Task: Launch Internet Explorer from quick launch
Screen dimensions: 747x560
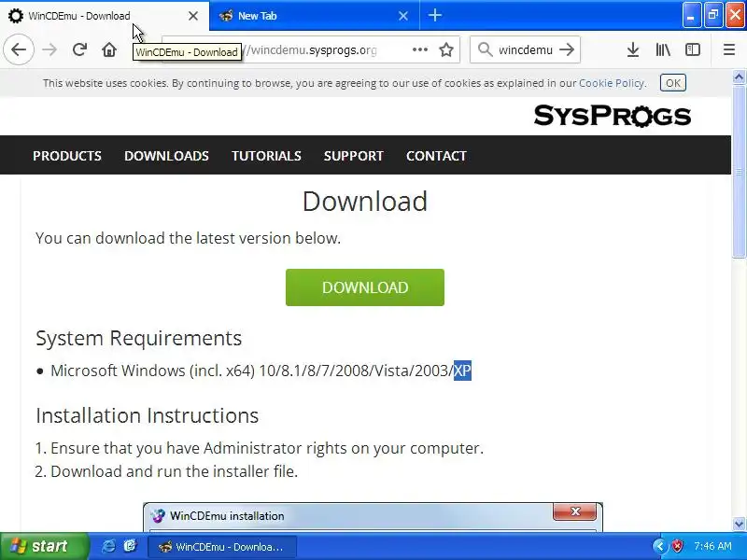Action: [x=108, y=546]
